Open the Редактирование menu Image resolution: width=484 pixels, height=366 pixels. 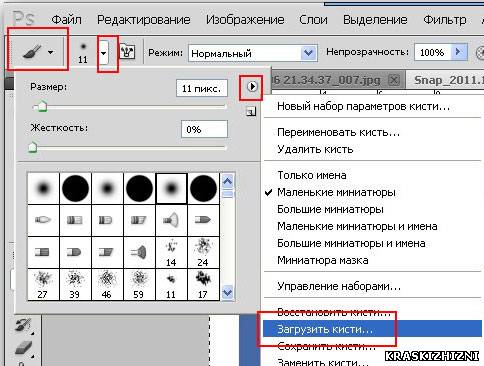[x=144, y=20]
